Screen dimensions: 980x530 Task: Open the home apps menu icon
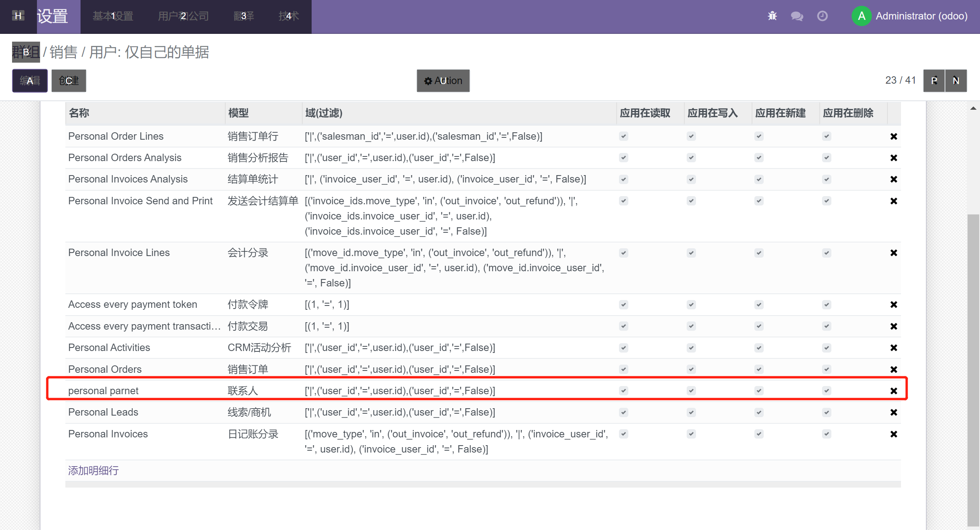(18, 16)
